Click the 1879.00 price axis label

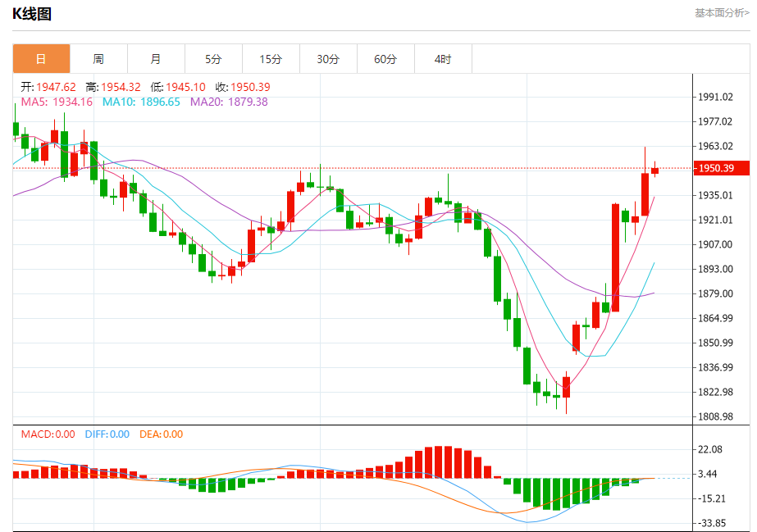point(715,293)
